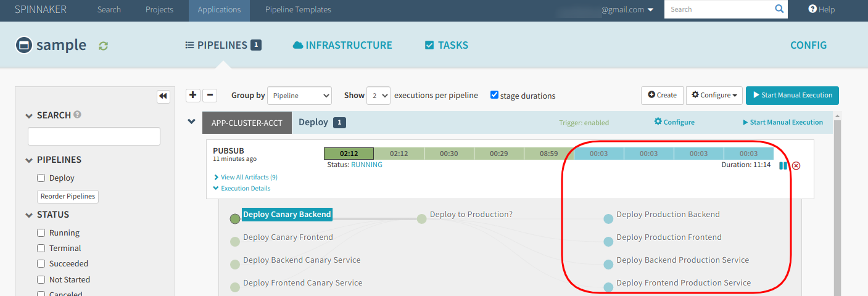Screen dimensions: 868x296
Task: Click the Deploy Frontend Production Service circle
Action: [x=608, y=287]
